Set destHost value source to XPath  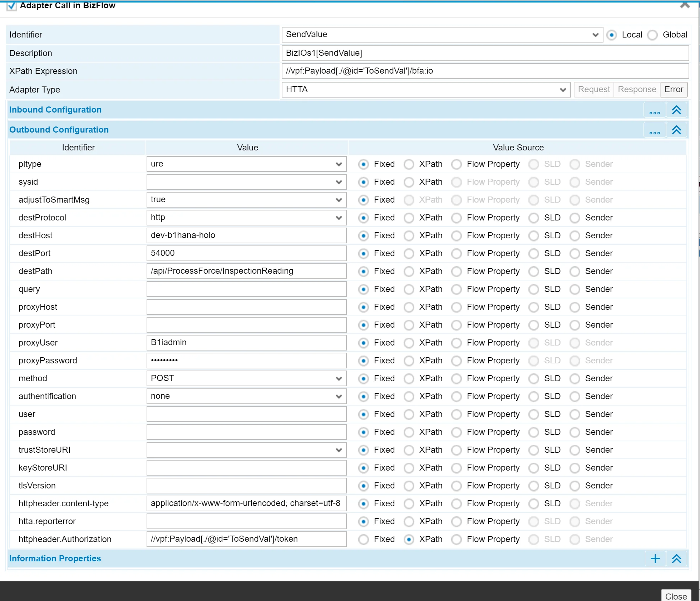point(409,236)
